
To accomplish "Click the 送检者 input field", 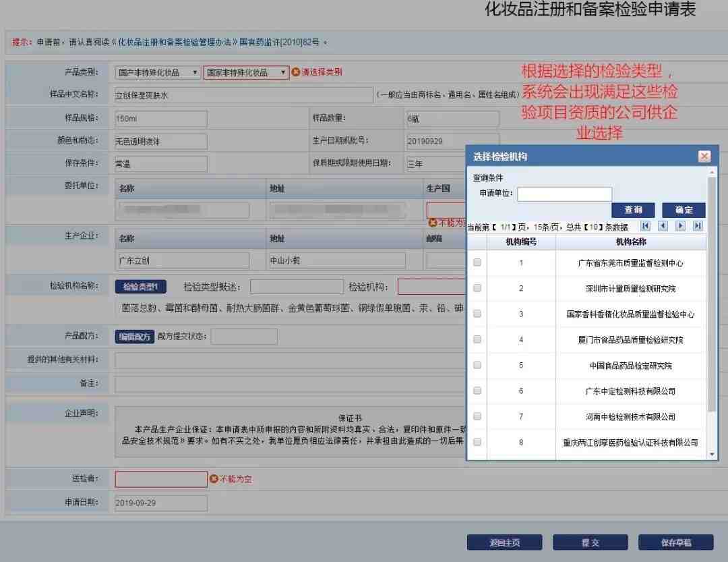I will pos(161,479).
